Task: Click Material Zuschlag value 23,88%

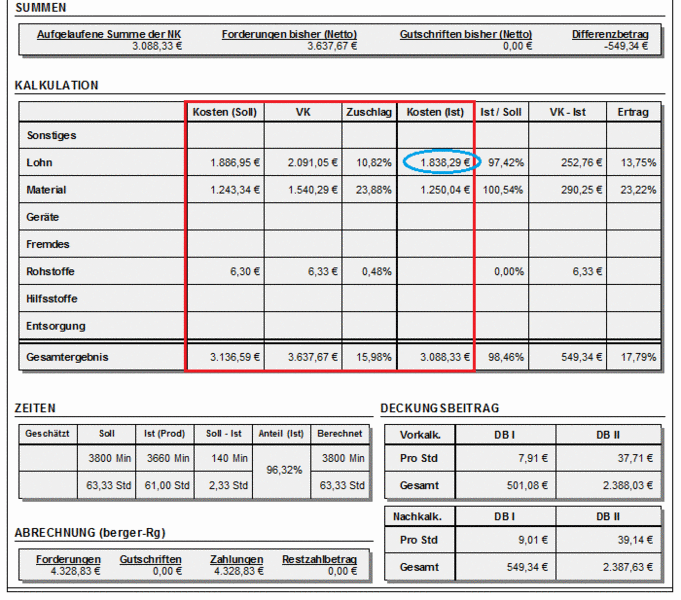Action: [x=374, y=190]
